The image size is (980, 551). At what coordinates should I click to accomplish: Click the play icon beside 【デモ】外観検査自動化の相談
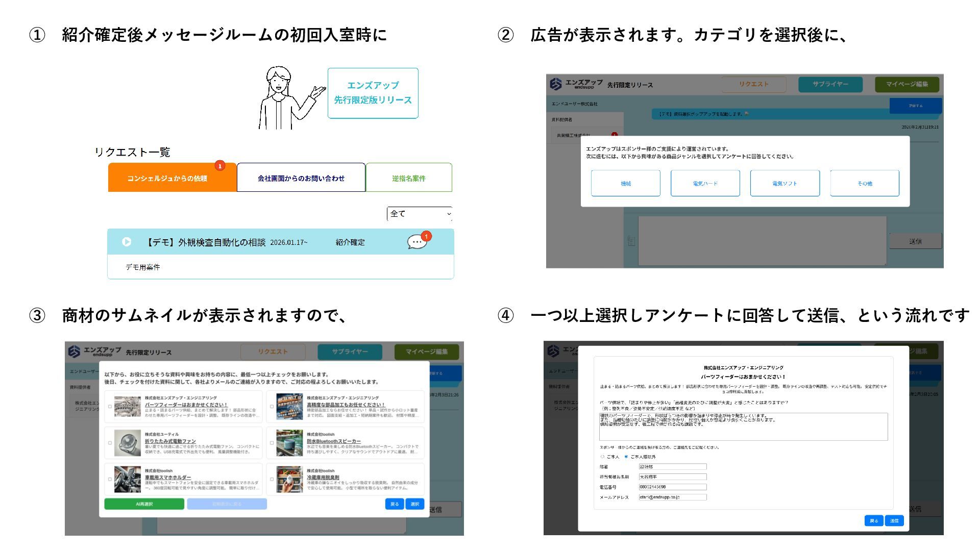click(127, 242)
